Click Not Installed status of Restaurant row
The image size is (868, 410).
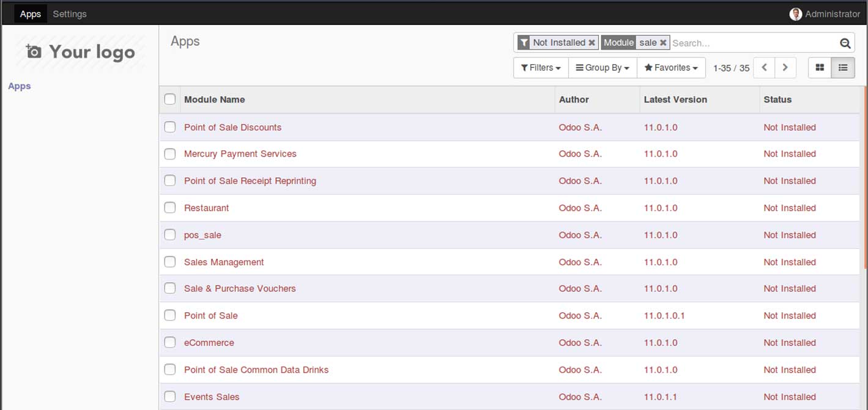point(790,208)
